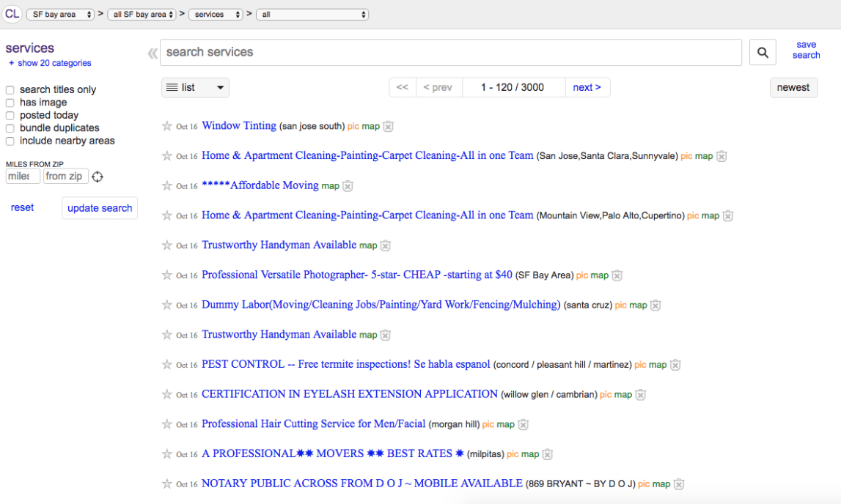Star the A PROFESSIONAL MOVERS listing

pyautogui.click(x=166, y=453)
